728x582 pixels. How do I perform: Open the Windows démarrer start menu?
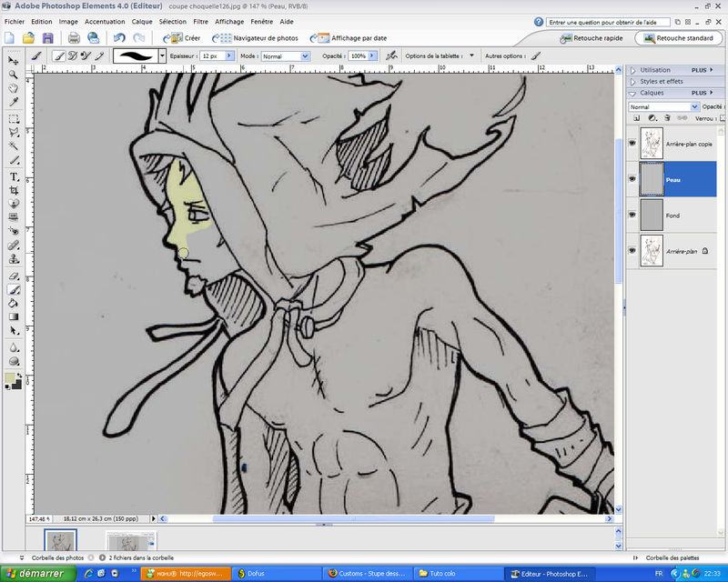coord(38,574)
